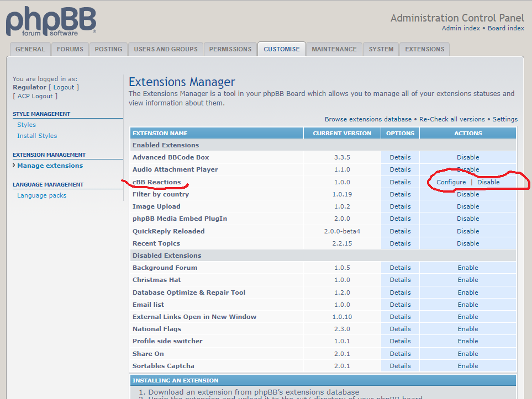The image size is (532, 399).
Task: View Details for External Links Open in New Window
Action: click(400, 317)
